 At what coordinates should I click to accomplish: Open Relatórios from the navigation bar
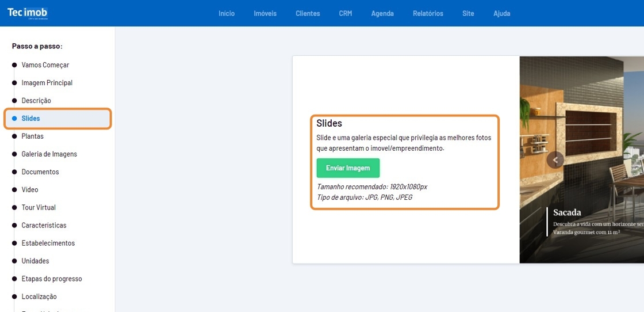[428, 13]
